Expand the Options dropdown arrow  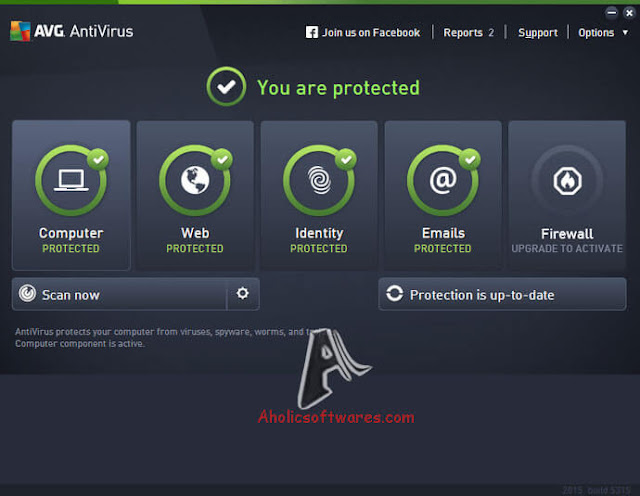coord(625,32)
